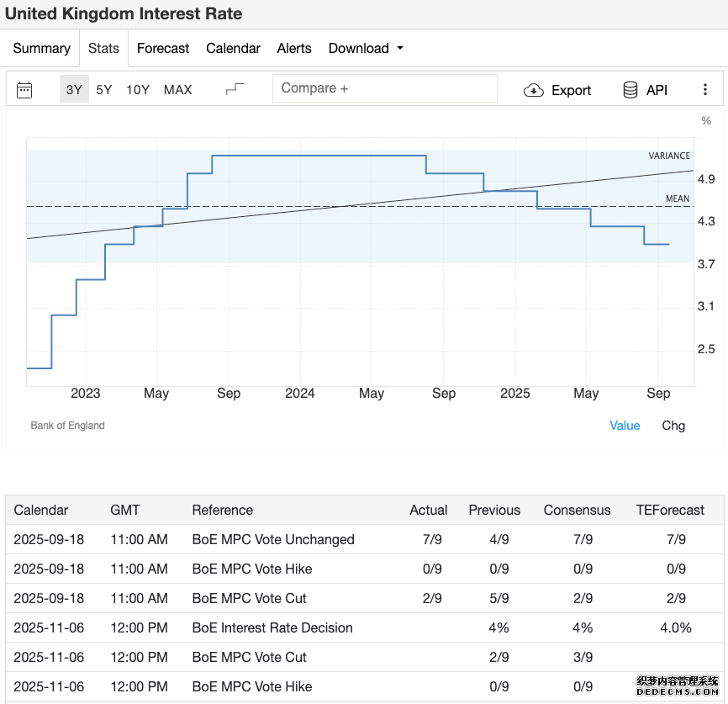728x704 pixels.
Task: Click the GMT column header
Action: point(125,511)
